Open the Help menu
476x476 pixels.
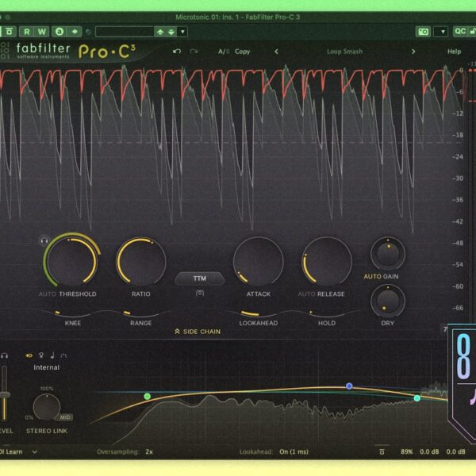(x=454, y=52)
